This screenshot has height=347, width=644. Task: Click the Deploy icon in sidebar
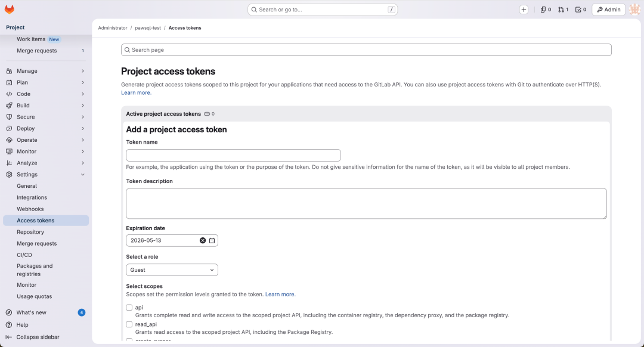pyautogui.click(x=9, y=129)
